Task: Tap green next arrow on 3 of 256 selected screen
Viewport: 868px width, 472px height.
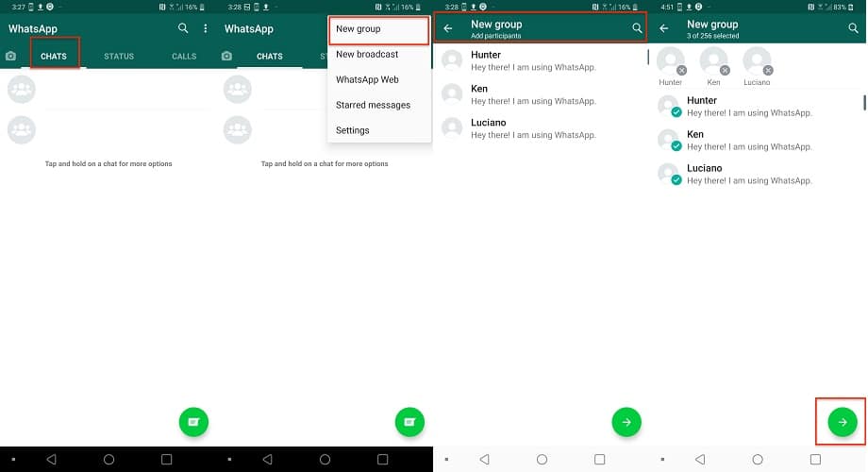Action: (843, 422)
